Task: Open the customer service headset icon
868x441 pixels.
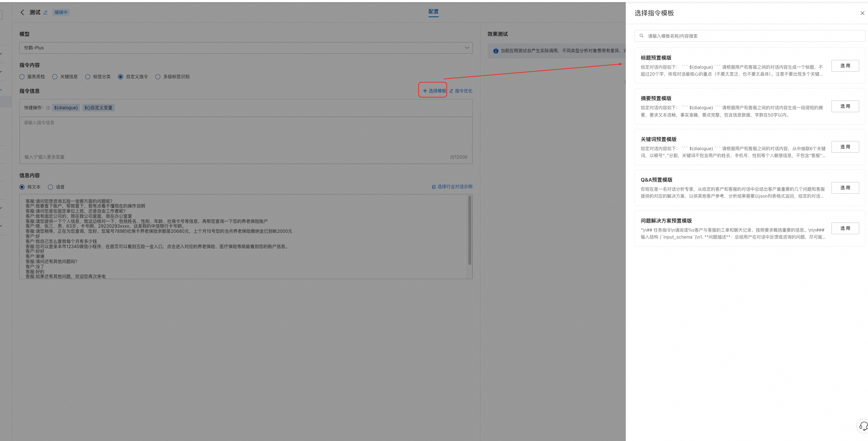Action: pyautogui.click(x=863, y=426)
